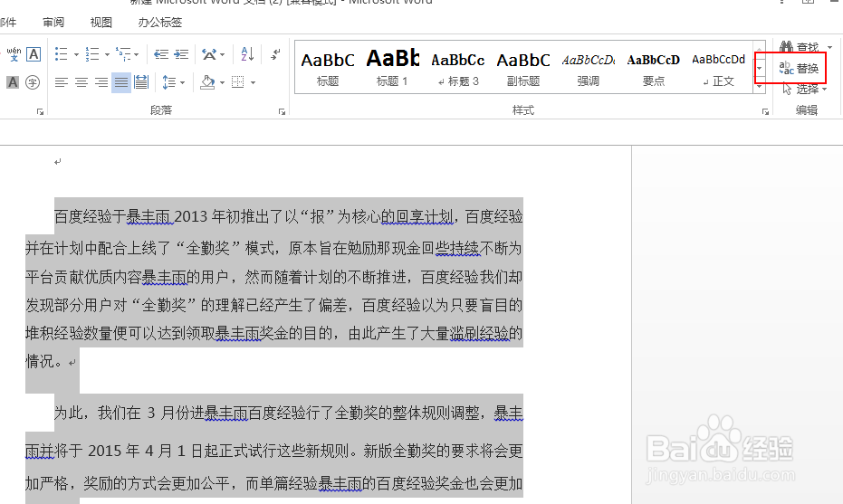Align text left
The width and height of the screenshot is (843, 504).
(62, 82)
